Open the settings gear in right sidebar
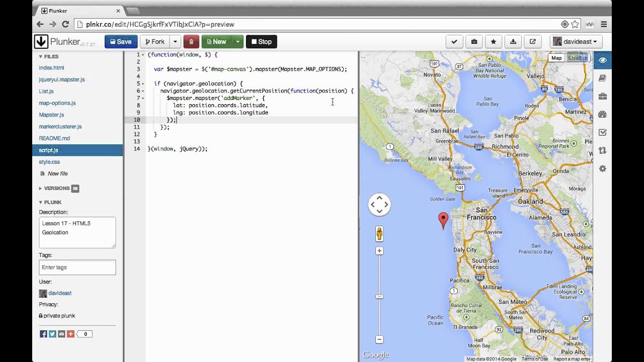 [x=603, y=169]
